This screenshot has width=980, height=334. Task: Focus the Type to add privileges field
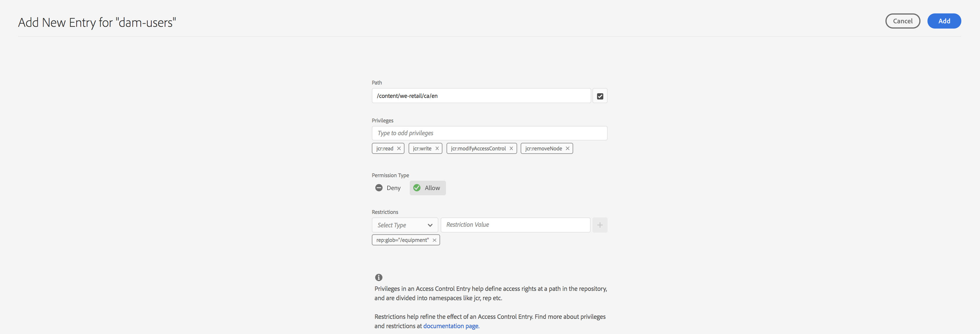489,133
